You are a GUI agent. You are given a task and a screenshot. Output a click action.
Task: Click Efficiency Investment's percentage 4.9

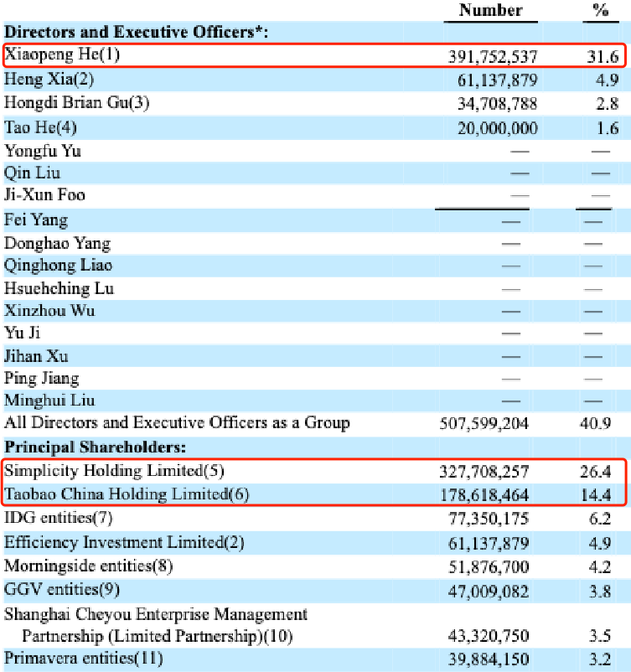coord(599,544)
